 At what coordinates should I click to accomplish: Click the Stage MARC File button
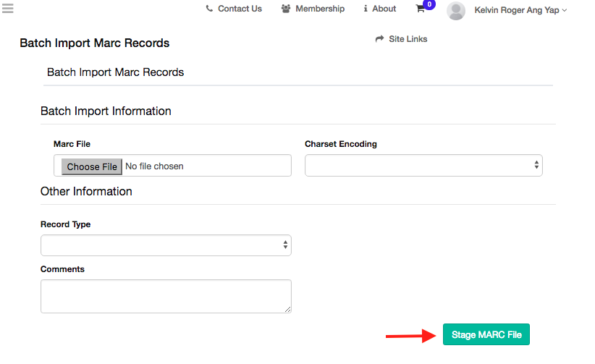coord(486,334)
